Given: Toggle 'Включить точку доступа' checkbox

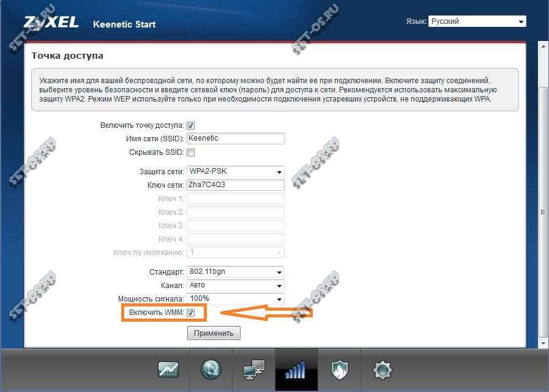Looking at the screenshot, I should tap(190, 125).
